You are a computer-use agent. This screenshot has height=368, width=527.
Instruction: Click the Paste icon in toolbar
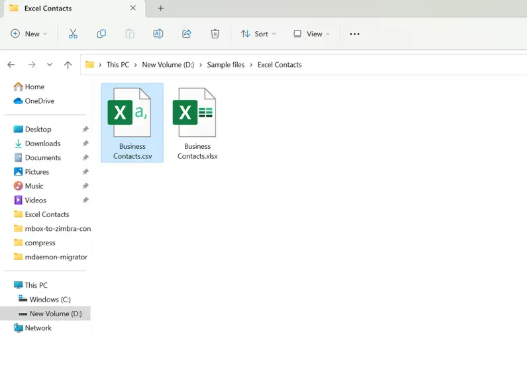click(x=130, y=34)
